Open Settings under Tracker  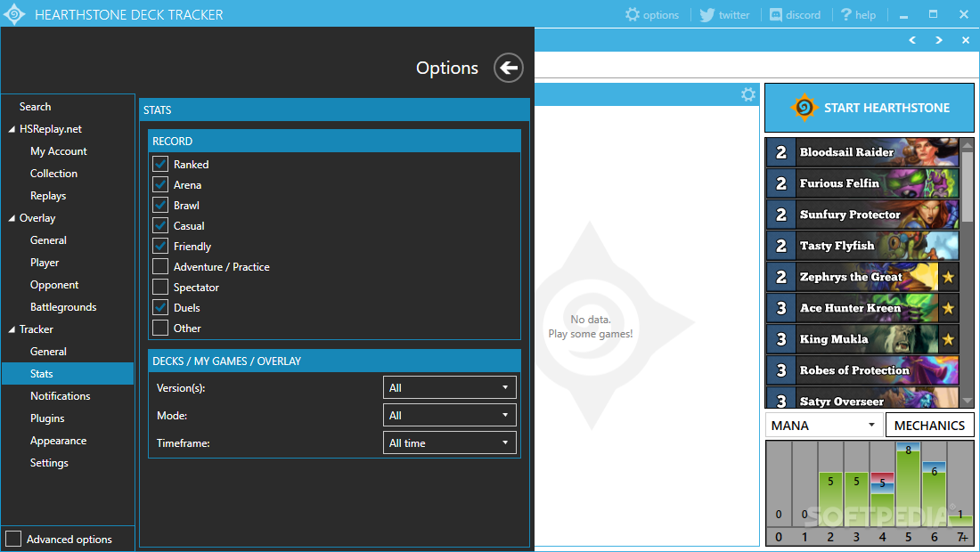click(x=49, y=463)
